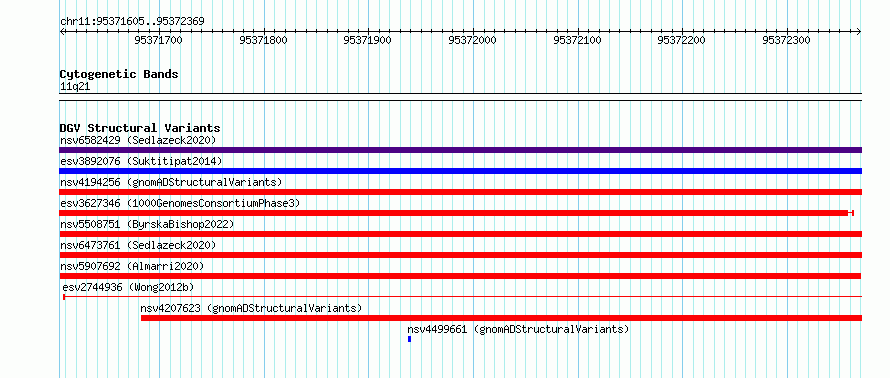Click ruler position 95372200

click(681, 40)
